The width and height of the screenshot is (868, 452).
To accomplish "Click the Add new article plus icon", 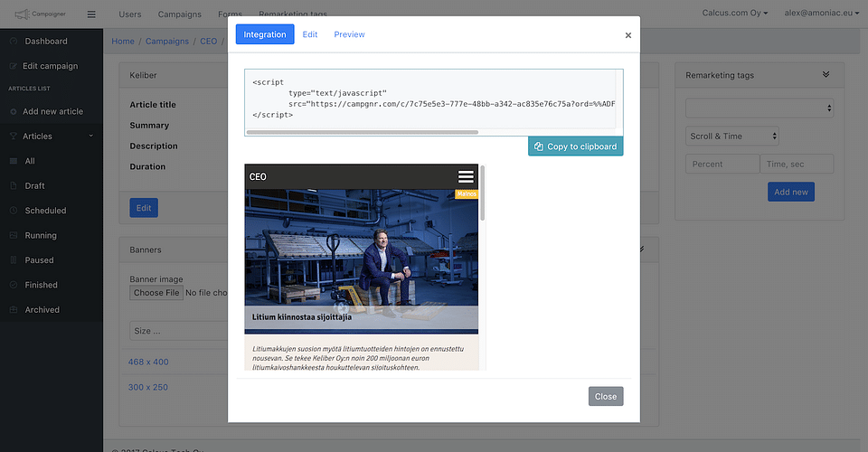I will 14,111.
